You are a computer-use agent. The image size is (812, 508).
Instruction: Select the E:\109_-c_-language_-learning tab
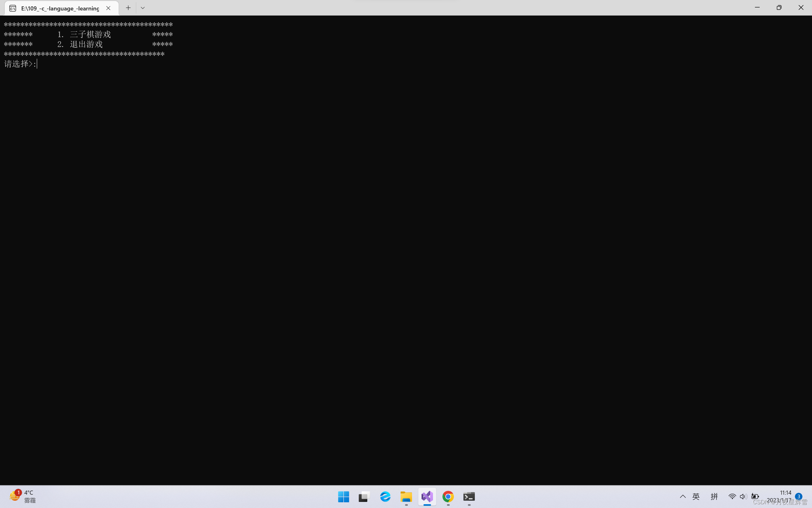tap(62, 8)
